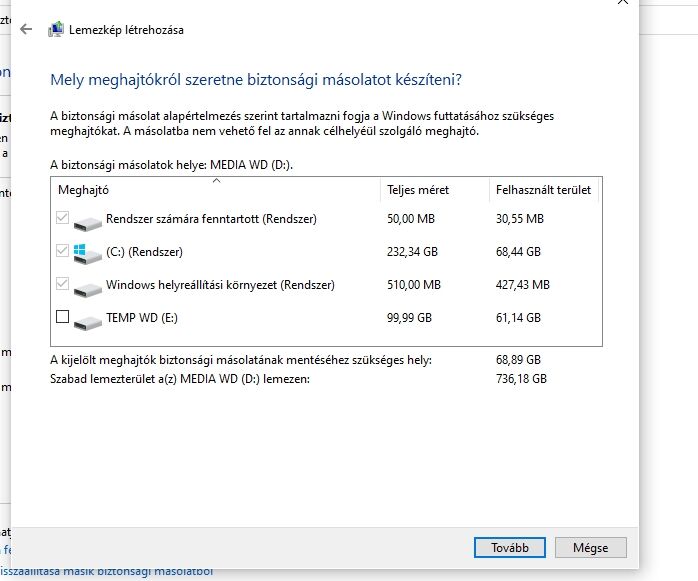Click the Mégse button

pos(591,548)
